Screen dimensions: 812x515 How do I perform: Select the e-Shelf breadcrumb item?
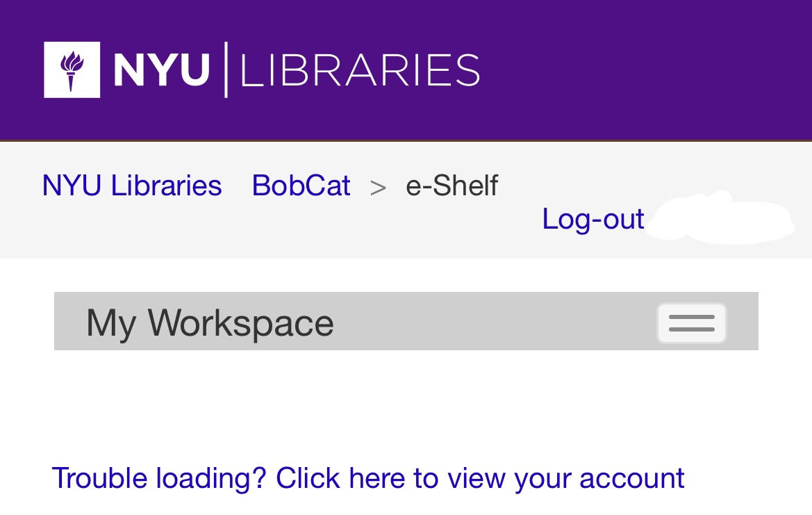(451, 186)
